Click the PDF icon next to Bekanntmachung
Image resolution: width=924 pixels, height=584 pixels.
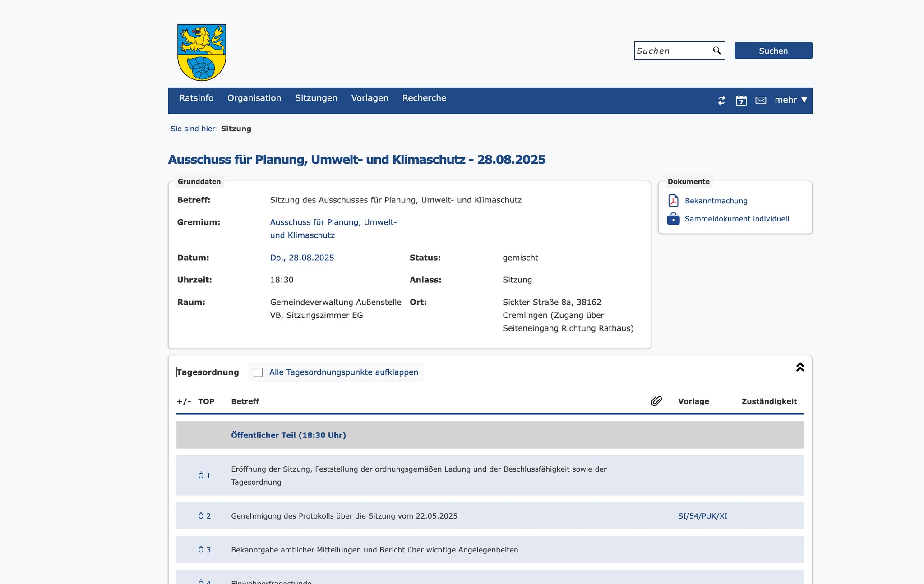point(673,201)
